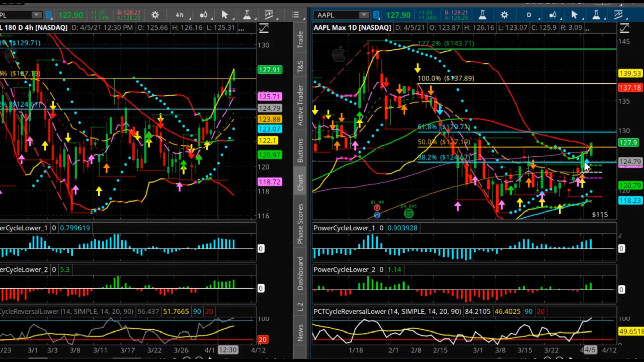644x362 pixels.
Task: Open Studies flask at far right of AAPL toolbar
Action: pos(596,15)
